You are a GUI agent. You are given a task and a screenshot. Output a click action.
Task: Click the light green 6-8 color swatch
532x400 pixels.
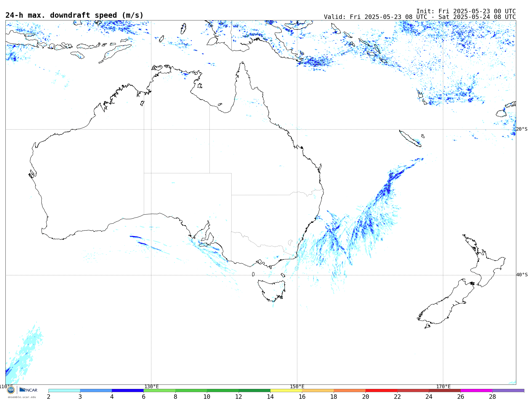pos(159,390)
